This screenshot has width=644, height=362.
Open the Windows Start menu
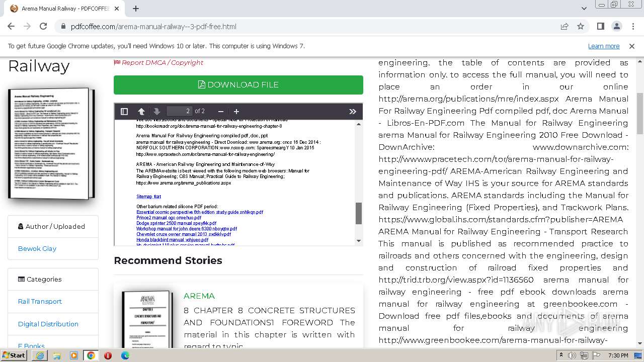14,355
